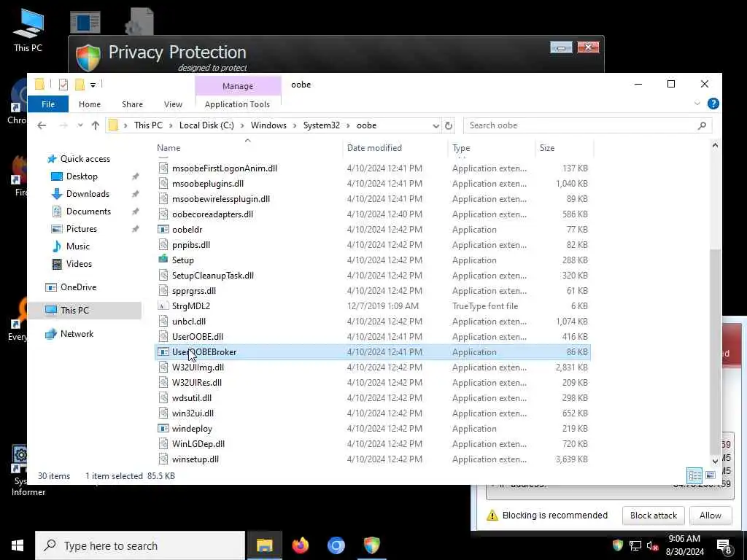Open the File menu tab
Image resolution: width=747 pixels, height=560 pixels.
tap(48, 104)
